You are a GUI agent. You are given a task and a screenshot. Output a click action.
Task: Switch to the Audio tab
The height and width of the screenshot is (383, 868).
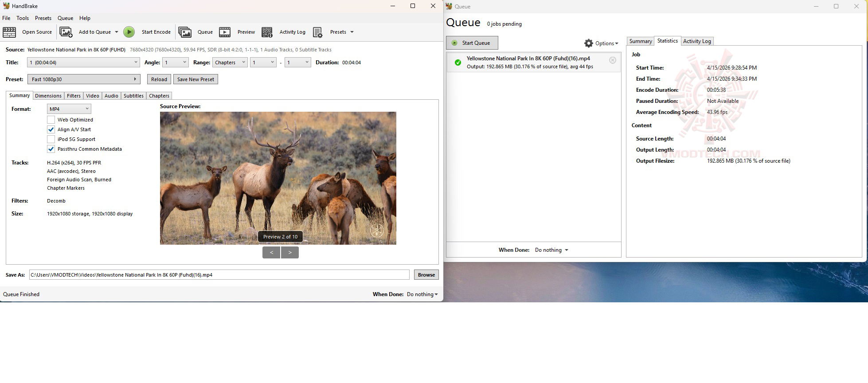pos(111,96)
